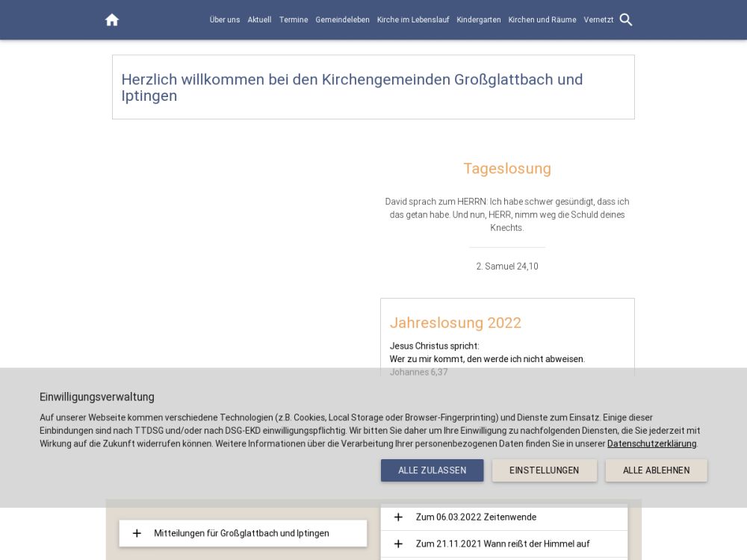Expand the Zum 06.03.2022 Zeitenwende section

point(476,517)
